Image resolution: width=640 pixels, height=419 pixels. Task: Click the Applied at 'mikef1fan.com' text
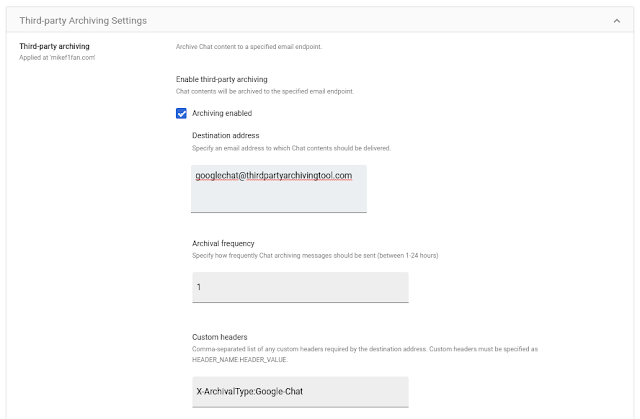[x=57, y=58]
